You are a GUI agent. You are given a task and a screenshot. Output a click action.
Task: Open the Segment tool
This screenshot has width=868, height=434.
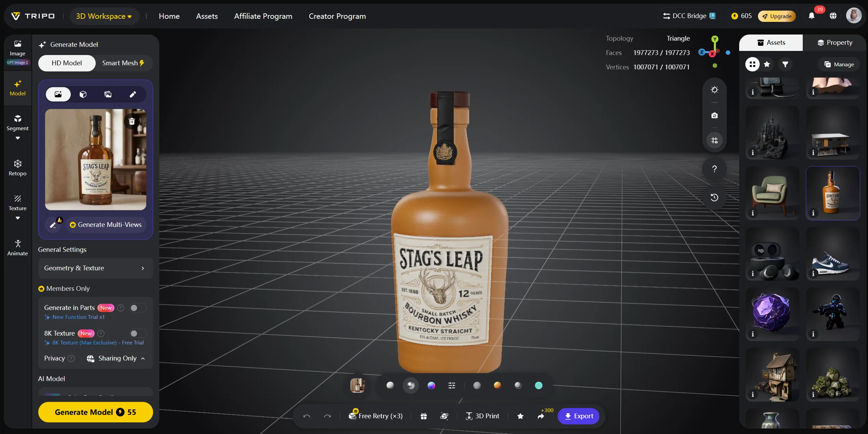tap(17, 123)
